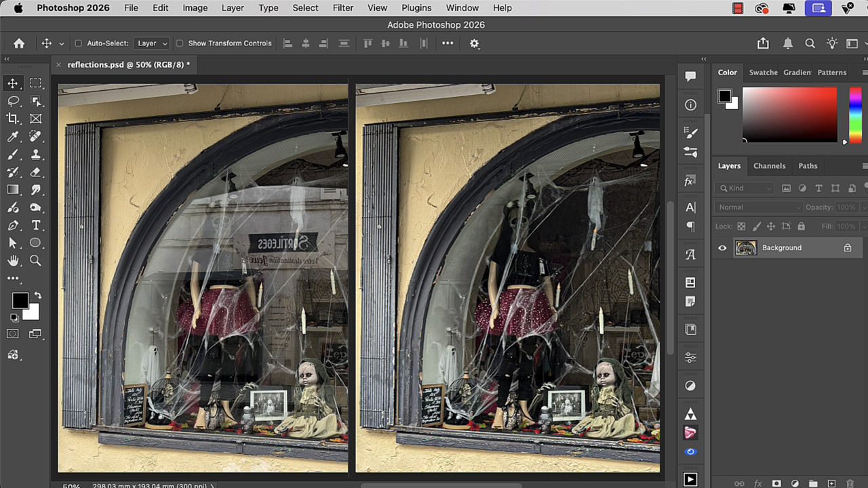Select the Horizontal Type tool

pyautogui.click(x=36, y=225)
